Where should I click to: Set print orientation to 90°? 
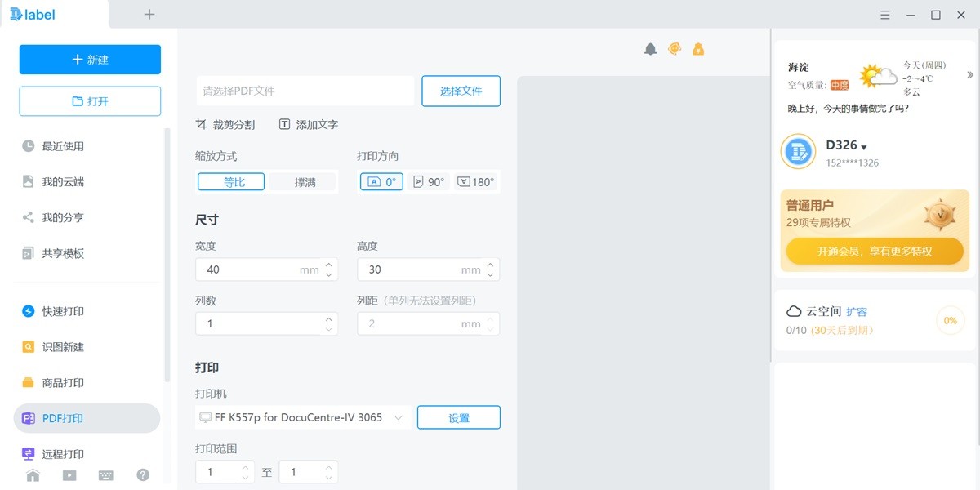[x=429, y=181]
